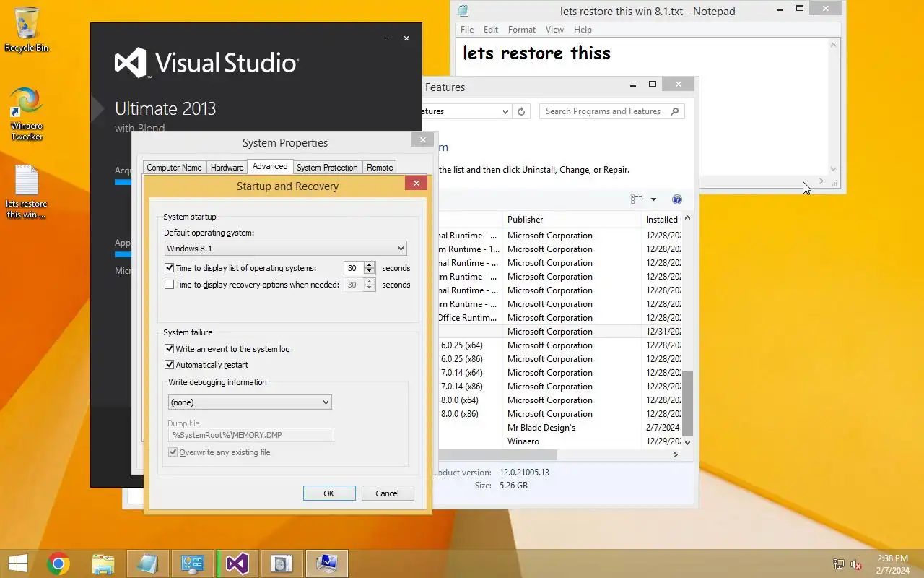The image size is (924, 578).
Task: Uncheck 'Automatically restart'
Action: (x=170, y=365)
